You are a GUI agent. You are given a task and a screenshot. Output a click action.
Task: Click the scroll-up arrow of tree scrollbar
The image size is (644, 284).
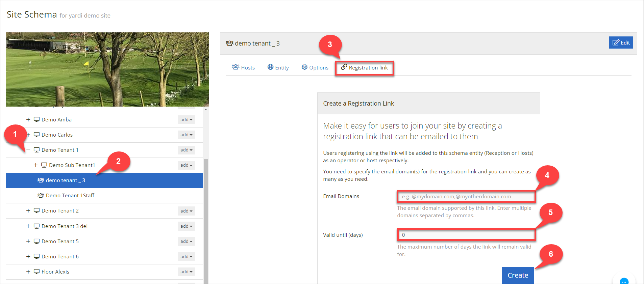pyautogui.click(x=206, y=110)
